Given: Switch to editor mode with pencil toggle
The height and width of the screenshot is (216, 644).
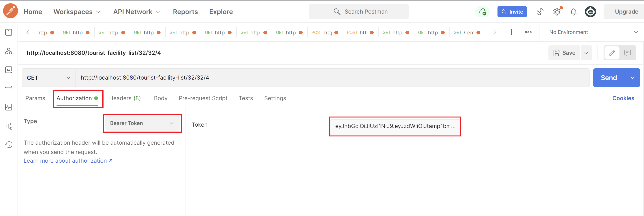Looking at the screenshot, I should point(612,53).
